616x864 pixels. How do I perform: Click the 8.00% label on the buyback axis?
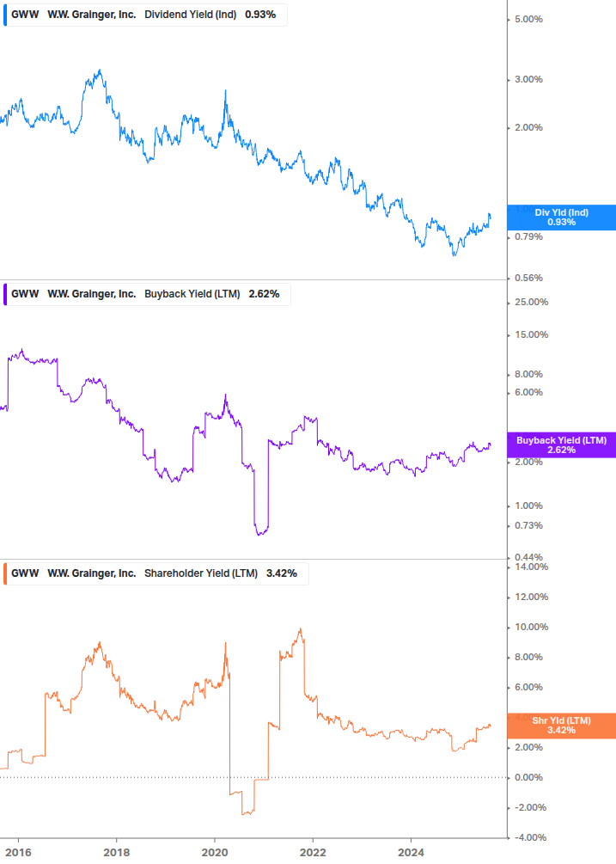[x=528, y=374]
